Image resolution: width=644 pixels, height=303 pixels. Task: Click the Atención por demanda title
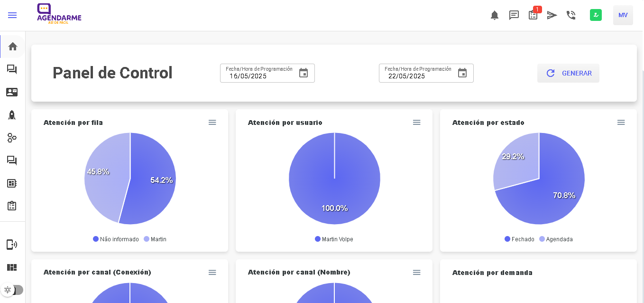click(x=492, y=273)
